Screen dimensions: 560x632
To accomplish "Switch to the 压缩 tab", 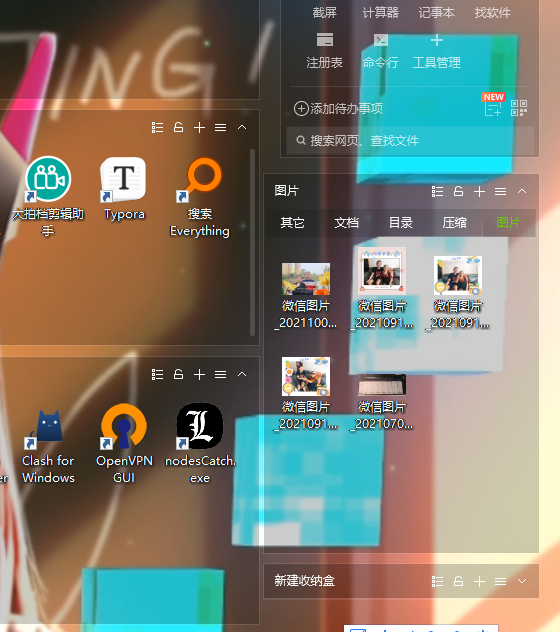I will 454,222.
